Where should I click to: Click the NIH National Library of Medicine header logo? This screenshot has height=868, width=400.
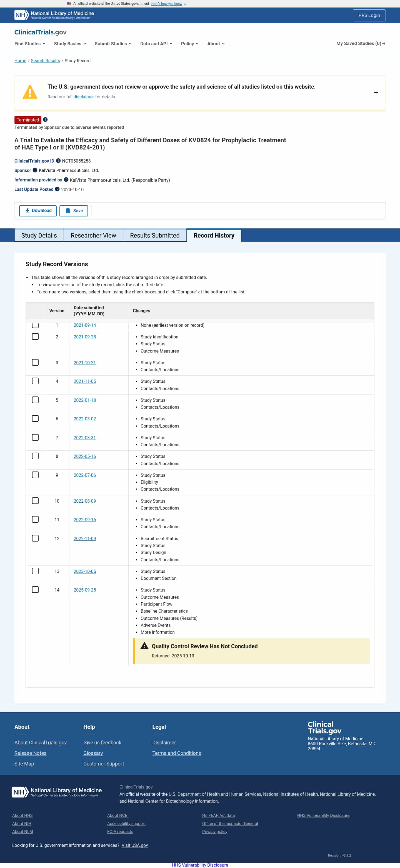[x=54, y=15]
